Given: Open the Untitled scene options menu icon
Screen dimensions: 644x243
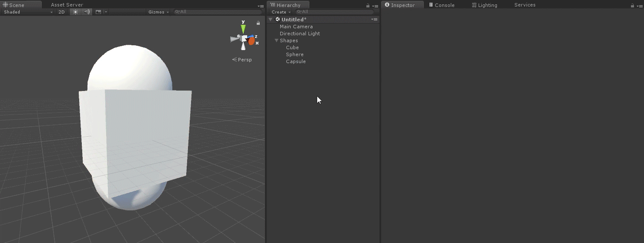Looking at the screenshot, I should [x=374, y=20].
